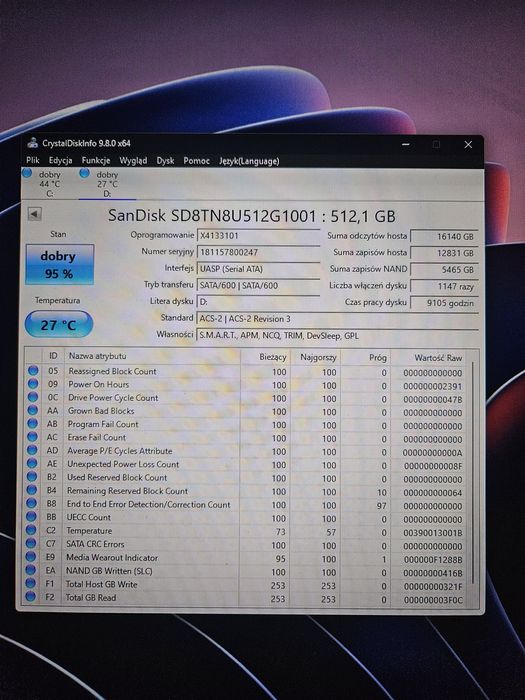Click the Suma zapisów hosta value 12831 GB
The height and width of the screenshot is (700, 525).
(444, 253)
